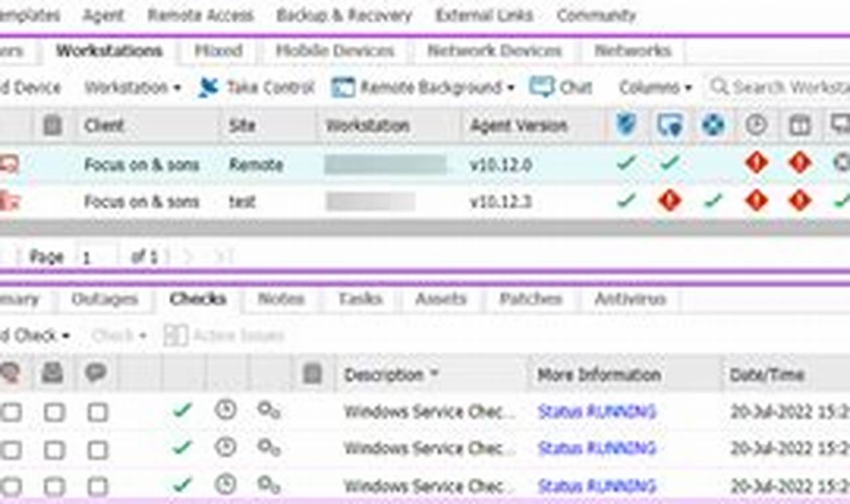
Task: Expand the Add Check dropdown
Action: click(x=35, y=336)
